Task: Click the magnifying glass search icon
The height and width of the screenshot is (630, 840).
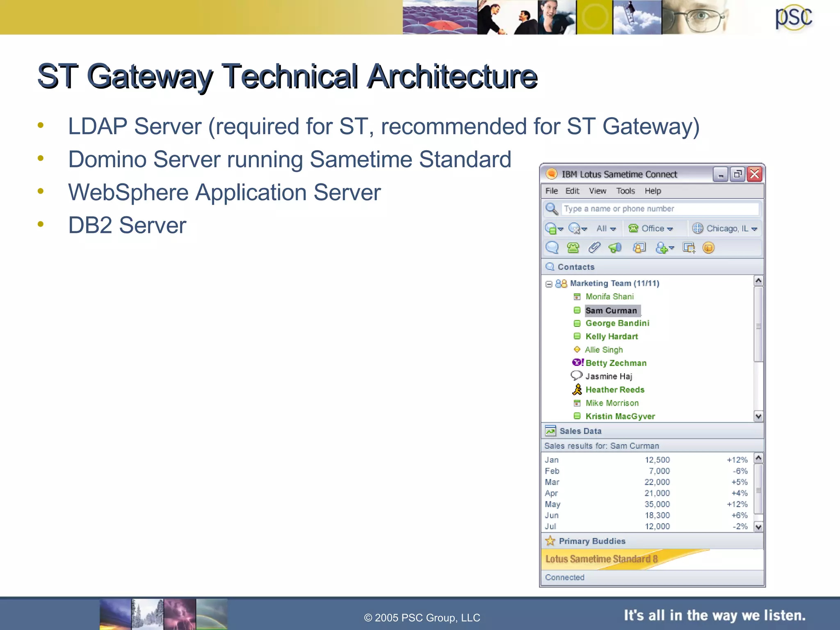Action: (x=552, y=209)
